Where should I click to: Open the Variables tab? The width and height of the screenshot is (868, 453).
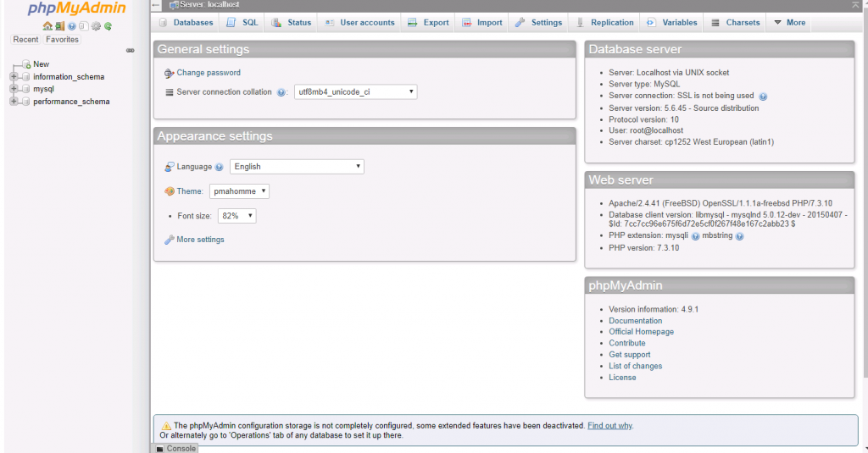pos(672,23)
